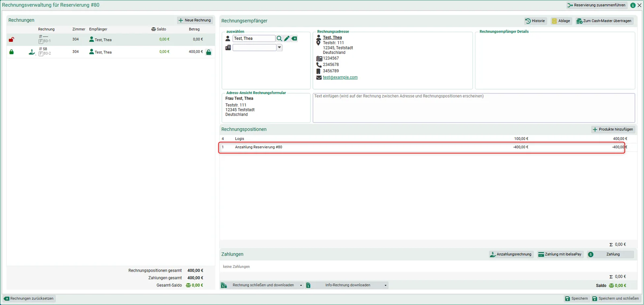Click the info icon at the window's top right
This screenshot has height=305, width=644.
[x=633, y=5]
